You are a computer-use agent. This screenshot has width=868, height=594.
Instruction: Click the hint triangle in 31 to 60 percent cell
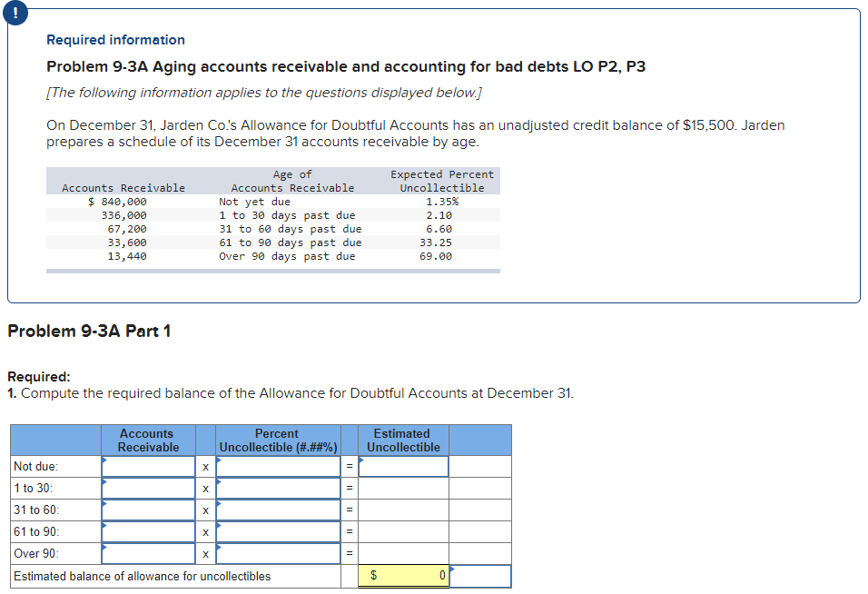point(221,504)
